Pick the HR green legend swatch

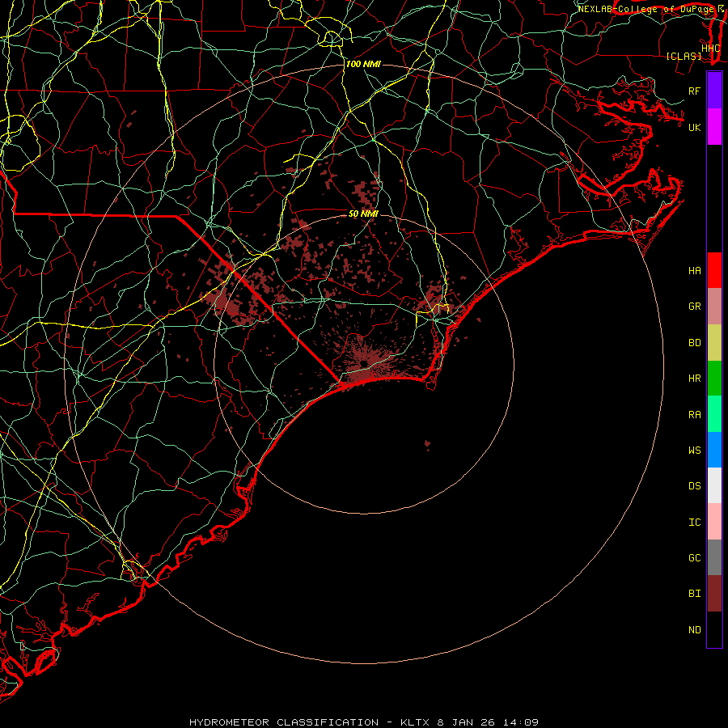(714, 379)
